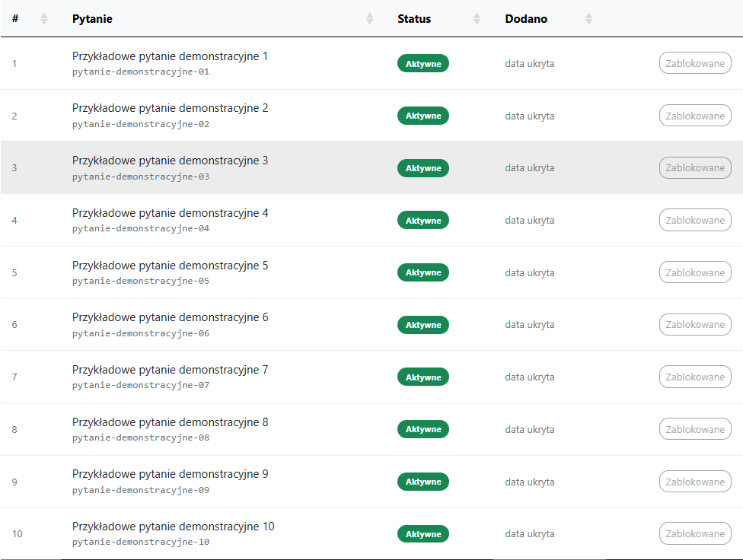Select 'Przykładowe pytanie demonstracyjne 2' title
Viewport: 743px width, 560px height.
pyautogui.click(x=170, y=109)
